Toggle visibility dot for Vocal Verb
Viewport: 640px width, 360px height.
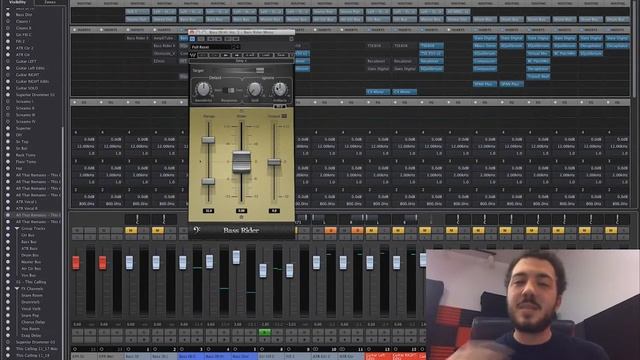tap(8, 309)
